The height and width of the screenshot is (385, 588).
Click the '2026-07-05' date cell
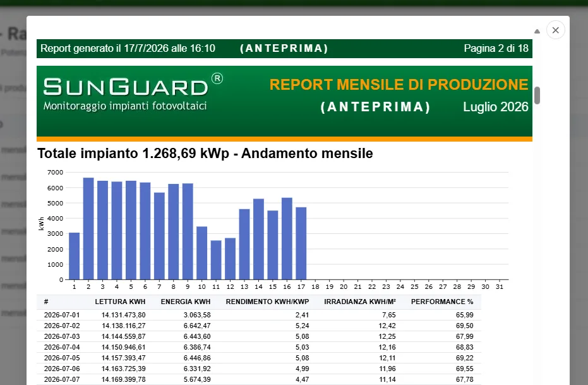(x=62, y=358)
